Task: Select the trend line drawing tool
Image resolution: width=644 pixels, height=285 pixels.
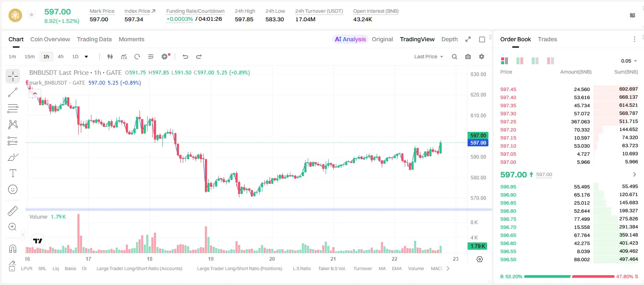Action: [x=13, y=92]
